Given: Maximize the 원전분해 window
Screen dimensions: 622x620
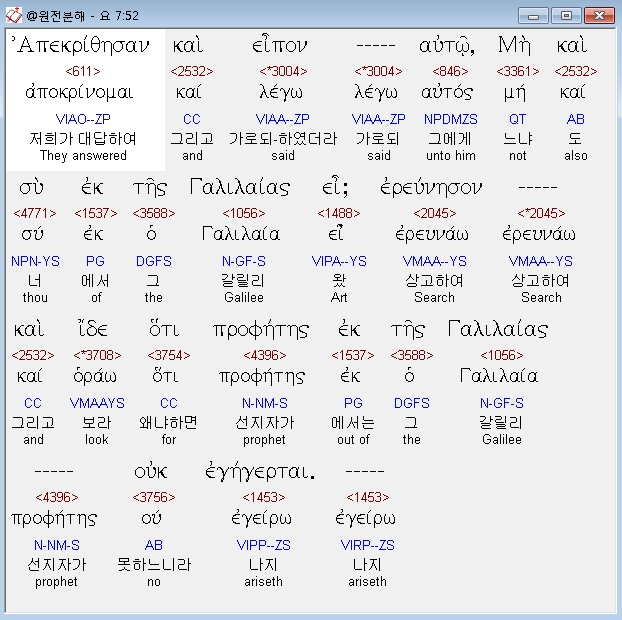Looking at the screenshot, I should 566,16.
